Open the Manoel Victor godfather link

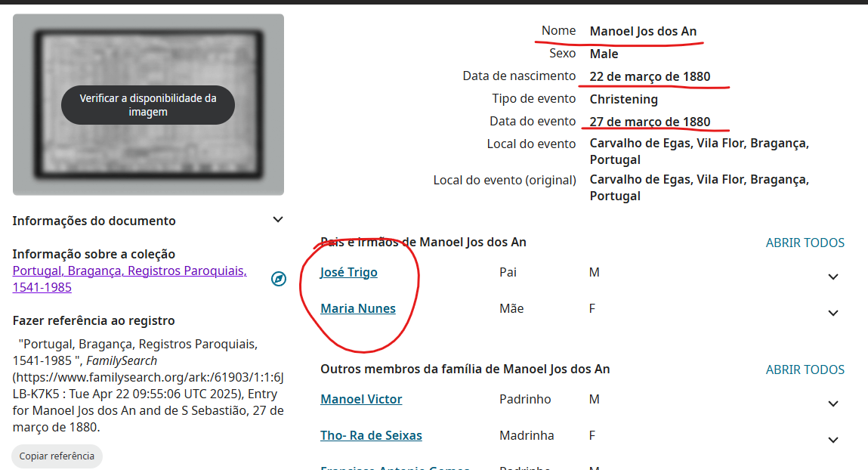[x=361, y=399]
